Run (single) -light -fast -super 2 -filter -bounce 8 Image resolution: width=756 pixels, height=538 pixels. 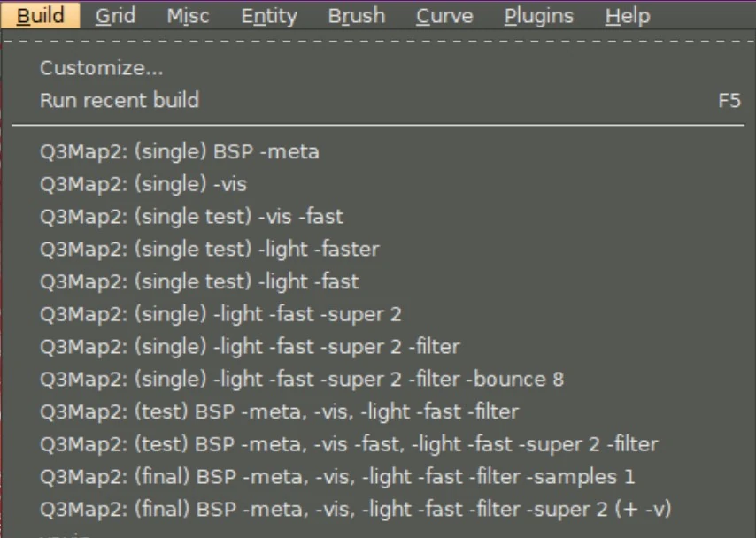(302, 379)
